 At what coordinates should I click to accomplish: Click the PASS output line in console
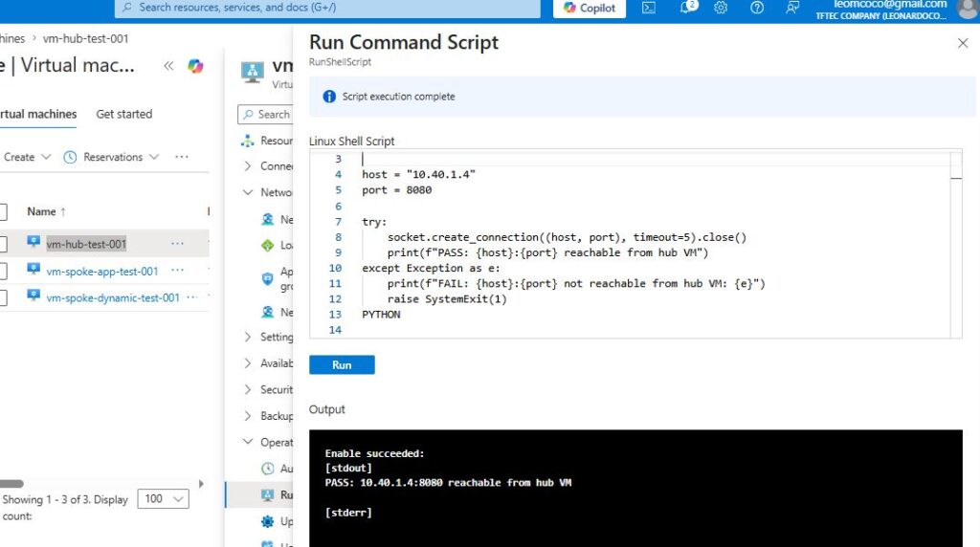(x=448, y=483)
